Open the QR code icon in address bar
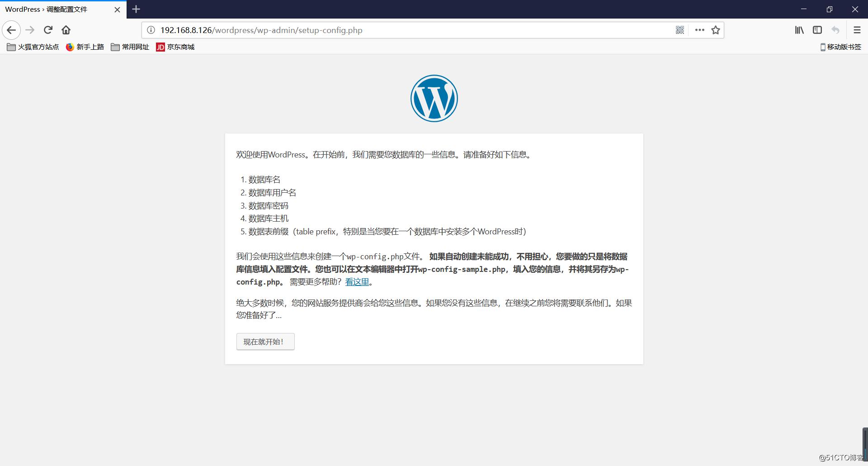The width and height of the screenshot is (868, 466). [x=679, y=30]
